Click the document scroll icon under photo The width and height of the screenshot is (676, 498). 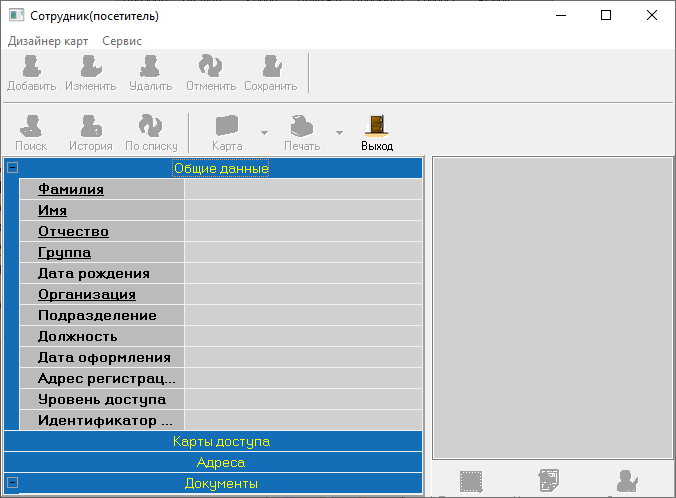click(x=549, y=481)
